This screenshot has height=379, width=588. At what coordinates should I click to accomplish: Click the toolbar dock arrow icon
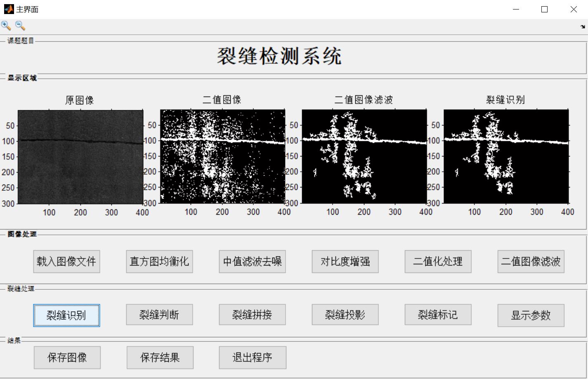pos(583,26)
